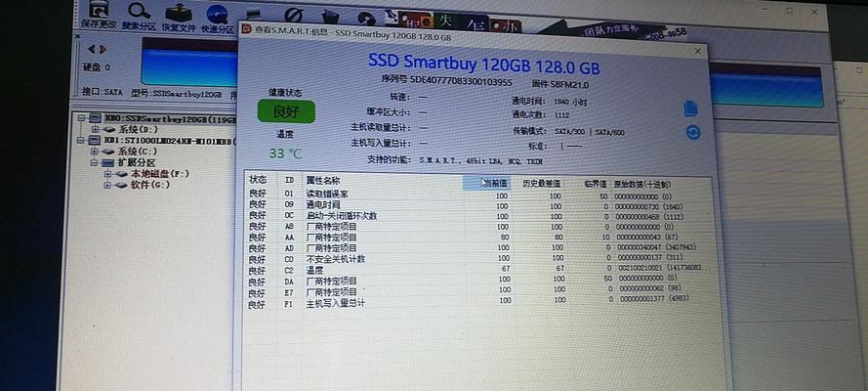This screenshot has height=391, width=868.
Task: Select the 主机写入量总计 row with ID F1
Action: coord(478,303)
